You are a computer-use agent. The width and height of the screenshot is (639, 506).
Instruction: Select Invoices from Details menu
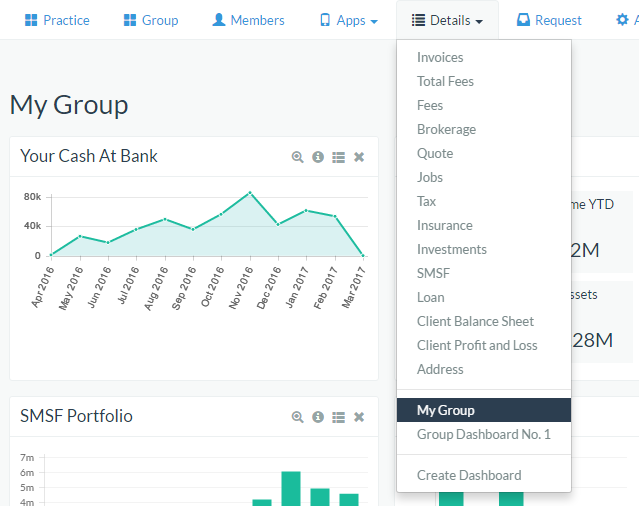pyautogui.click(x=440, y=57)
